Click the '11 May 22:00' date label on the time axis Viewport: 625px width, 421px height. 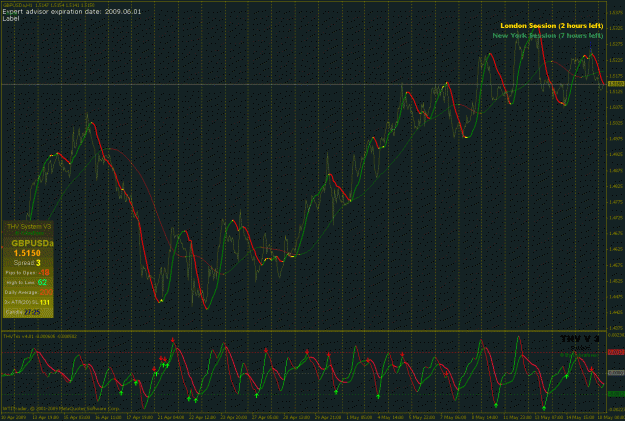tap(515, 417)
